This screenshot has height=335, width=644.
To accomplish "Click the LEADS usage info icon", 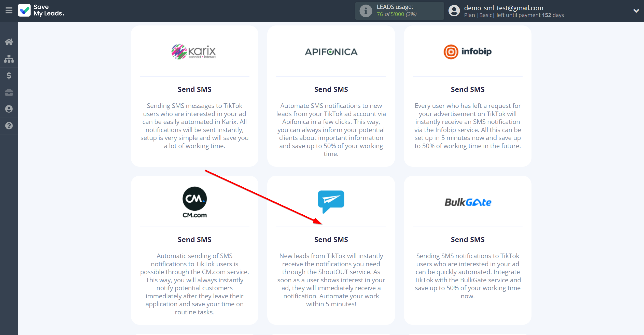I will tap(366, 11).
